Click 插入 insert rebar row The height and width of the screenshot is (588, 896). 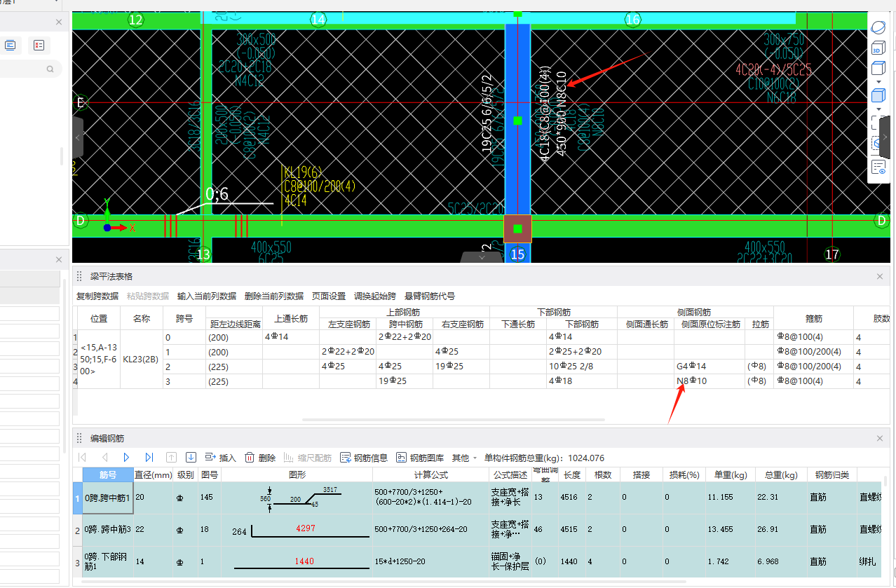click(220, 458)
